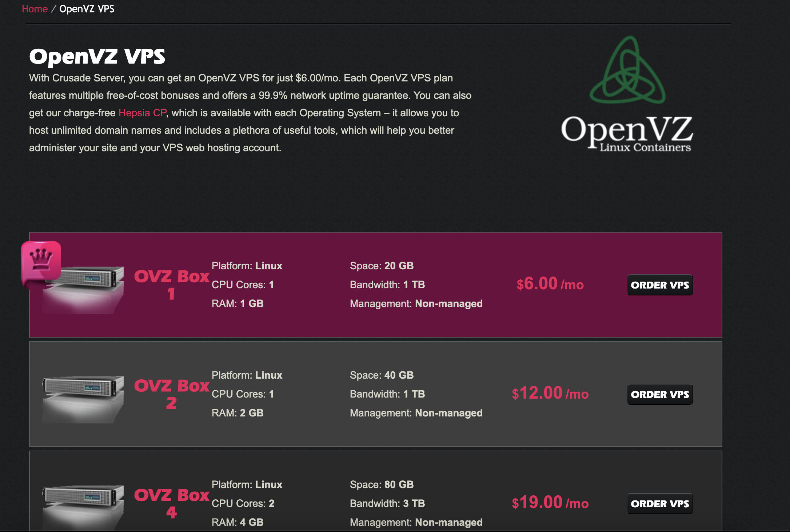
Task: Click the OpenVZ VPS page heading
Action: click(x=97, y=57)
